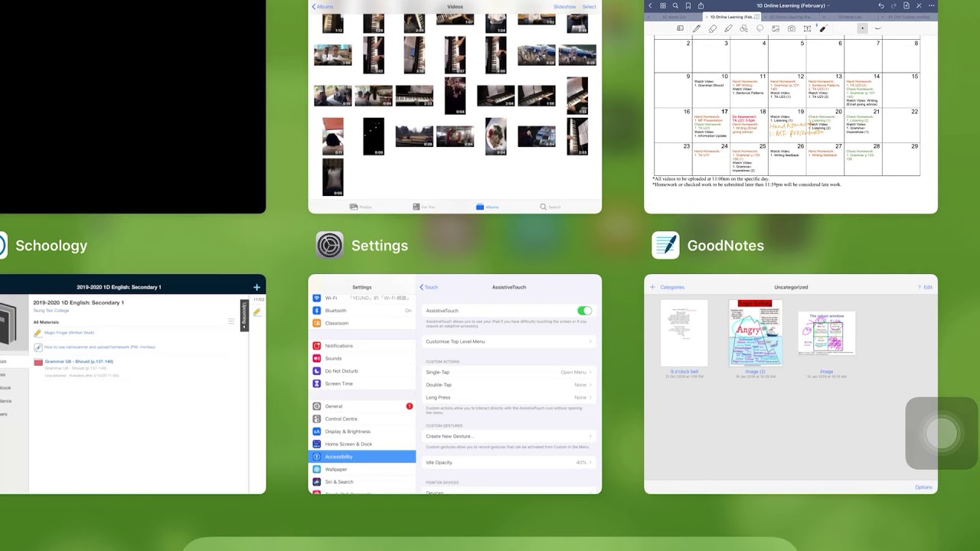Switch to Albums tab in Photos
The height and width of the screenshot is (551, 980).
point(487,207)
